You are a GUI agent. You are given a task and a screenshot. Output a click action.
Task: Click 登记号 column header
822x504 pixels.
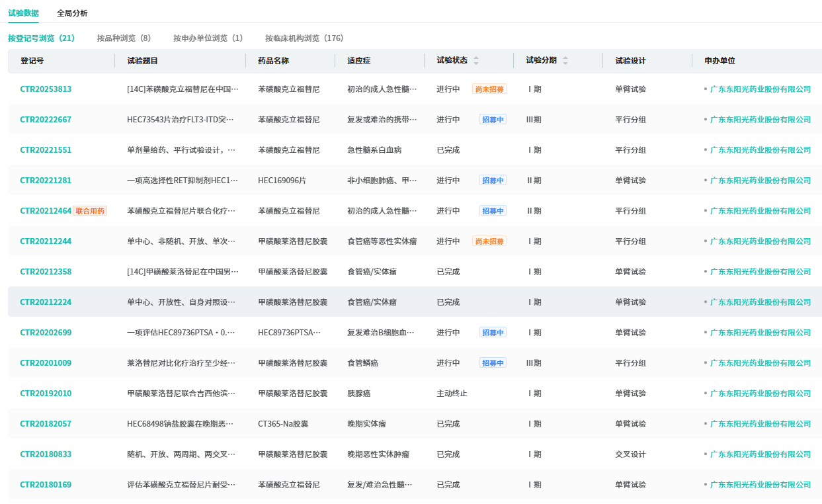[32, 61]
